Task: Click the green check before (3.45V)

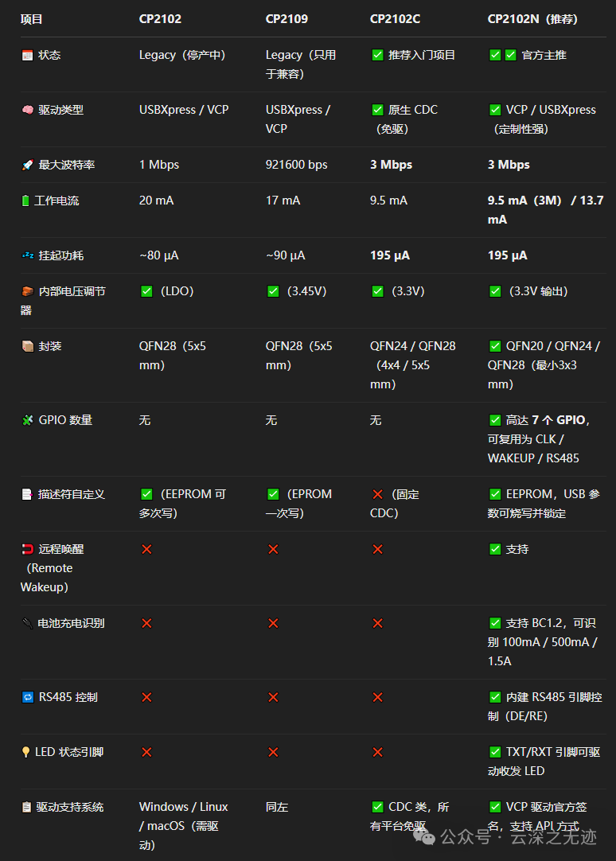Action: click(x=273, y=291)
